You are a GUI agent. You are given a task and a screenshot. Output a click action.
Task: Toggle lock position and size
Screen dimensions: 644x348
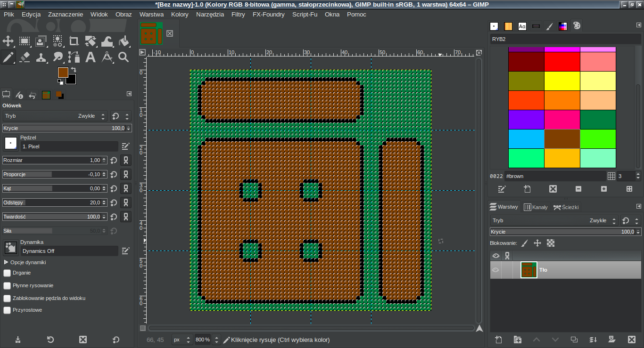pyautogui.click(x=537, y=243)
